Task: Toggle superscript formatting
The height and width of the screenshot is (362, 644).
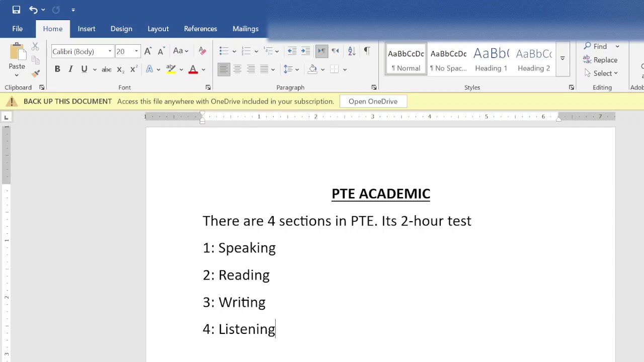Action: (x=133, y=69)
